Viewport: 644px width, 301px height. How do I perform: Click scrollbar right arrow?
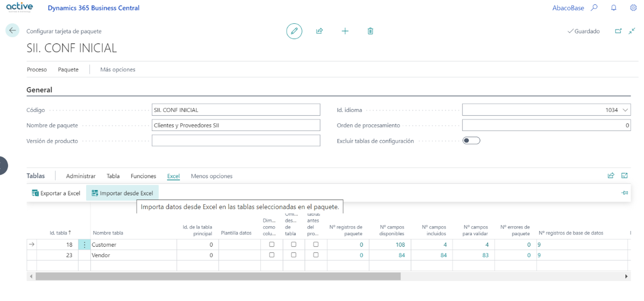click(626, 276)
